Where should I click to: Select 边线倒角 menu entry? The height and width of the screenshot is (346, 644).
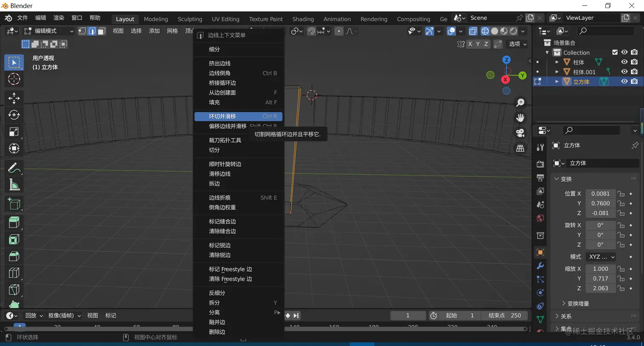point(238,73)
